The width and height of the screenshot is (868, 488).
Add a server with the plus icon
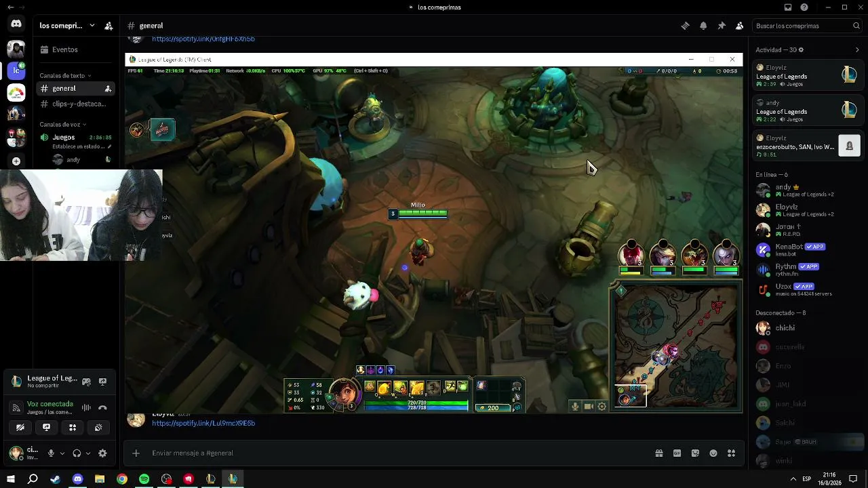[x=16, y=161]
